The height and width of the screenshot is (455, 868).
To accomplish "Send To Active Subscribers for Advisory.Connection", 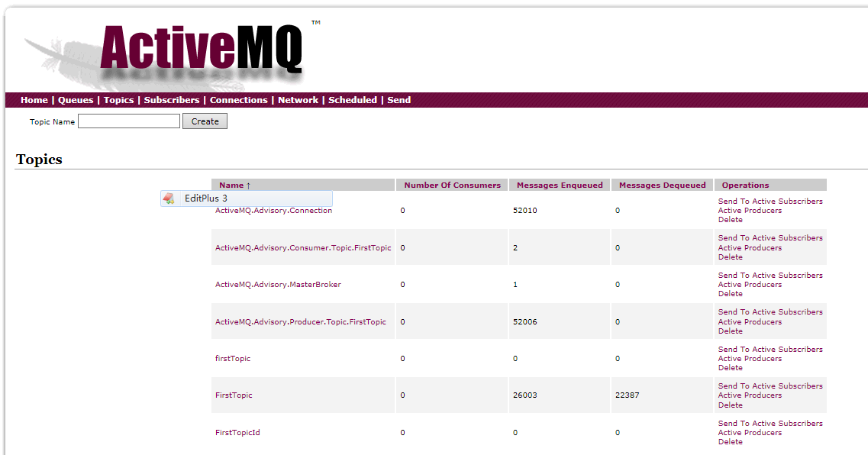I will point(770,201).
